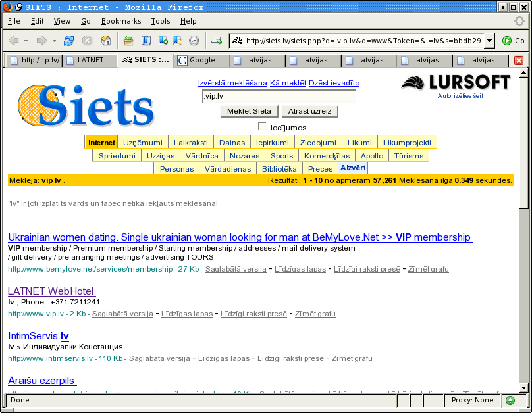The image size is (532, 413).
Task: Open the History clock icon in toolbar
Action: point(194,41)
